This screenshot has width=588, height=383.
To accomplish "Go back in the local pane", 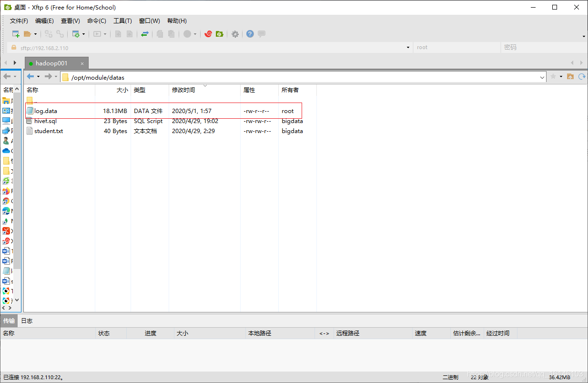I will (x=7, y=76).
